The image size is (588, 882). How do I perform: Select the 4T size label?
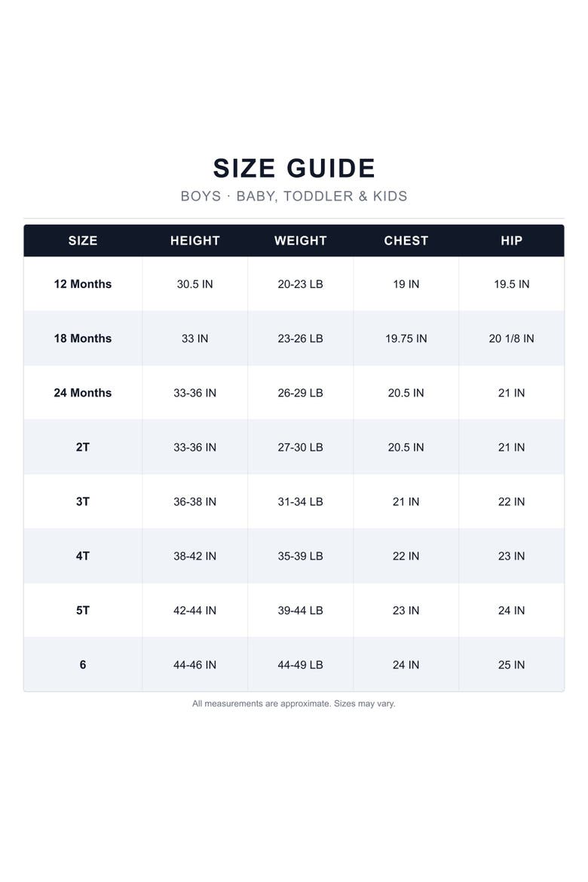tap(83, 556)
